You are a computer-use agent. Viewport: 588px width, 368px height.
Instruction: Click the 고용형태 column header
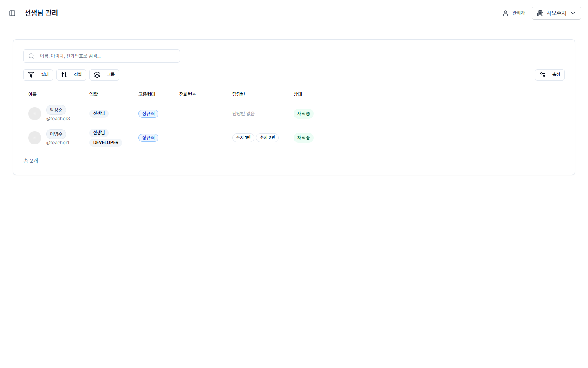pyautogui.click(x=147, y=94)
